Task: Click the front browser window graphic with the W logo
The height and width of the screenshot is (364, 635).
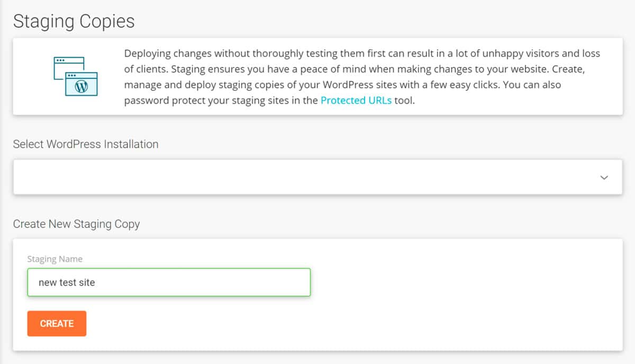Action: 81,84
